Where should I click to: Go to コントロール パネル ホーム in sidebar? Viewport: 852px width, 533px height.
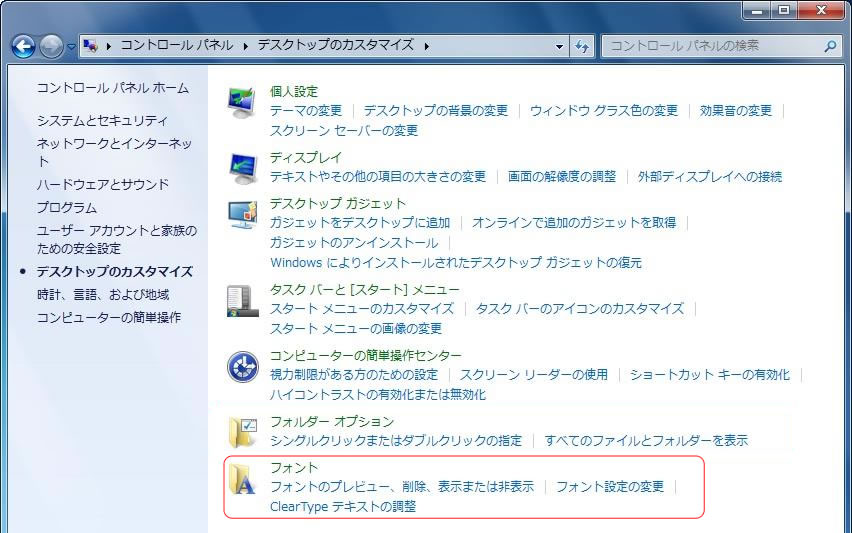click(x=112, y=88)
